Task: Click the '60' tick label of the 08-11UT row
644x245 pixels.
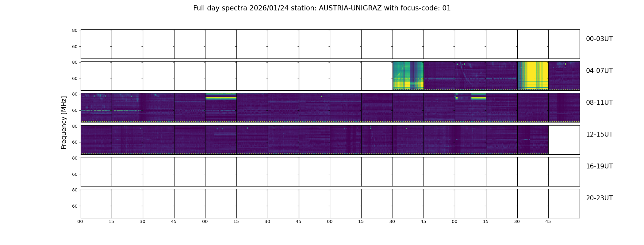Action: (75, 110)
